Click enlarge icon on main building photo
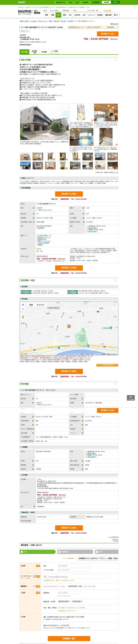Viewport: 138px width, 644px height. (67, 139)
